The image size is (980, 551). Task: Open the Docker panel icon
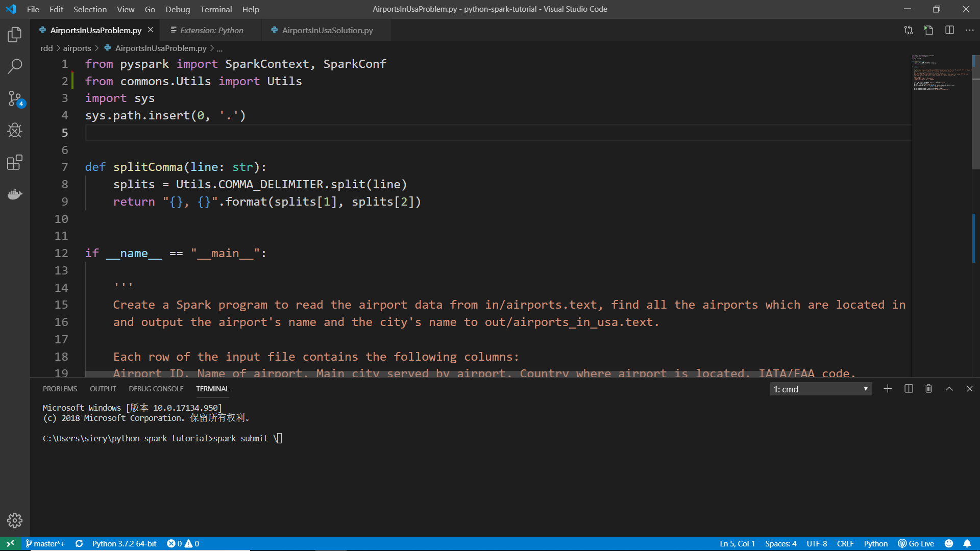coord(14,194)
